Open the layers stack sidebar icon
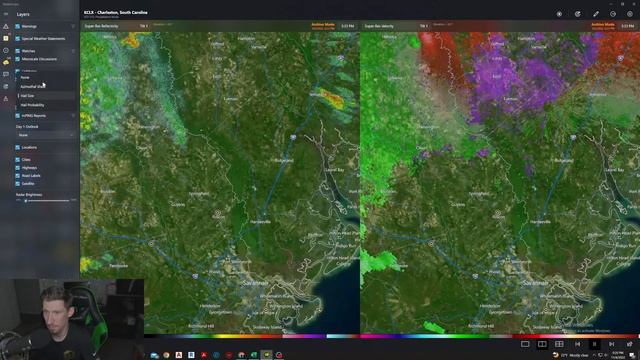The height and width of the screenshot is (360, 640). 6,86
